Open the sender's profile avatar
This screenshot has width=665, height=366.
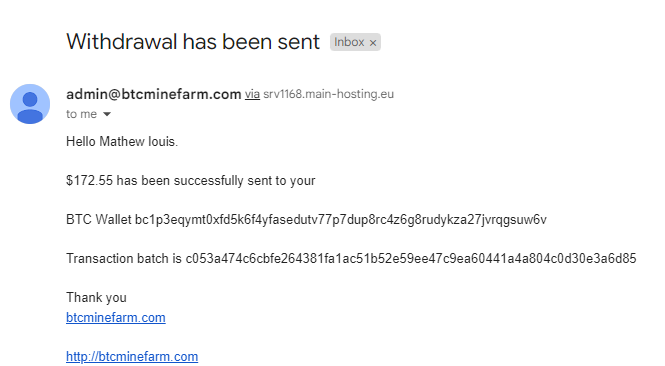30,104
